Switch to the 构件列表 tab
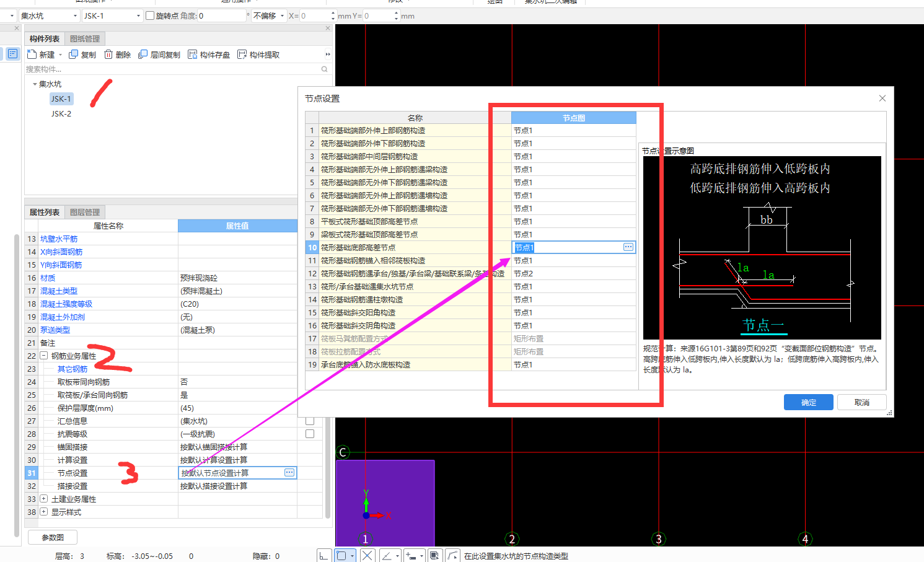The image size is (924, 562). coord(45,38)
